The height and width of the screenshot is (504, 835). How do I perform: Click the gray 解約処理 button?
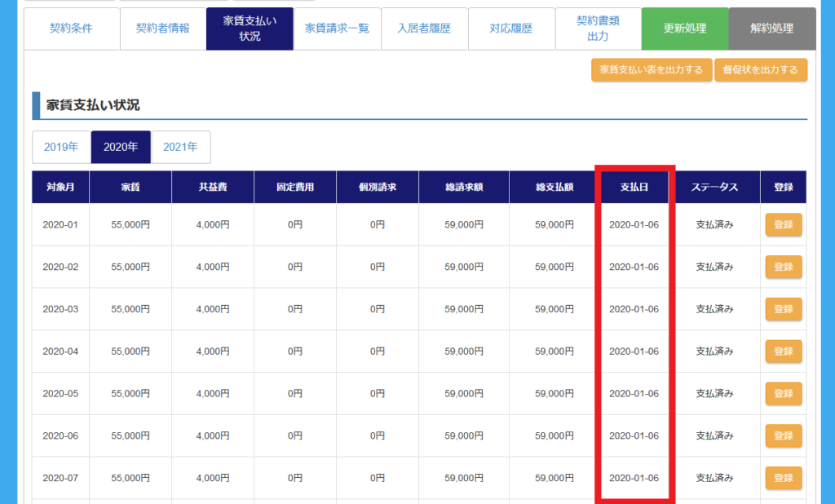coord(771,29)
